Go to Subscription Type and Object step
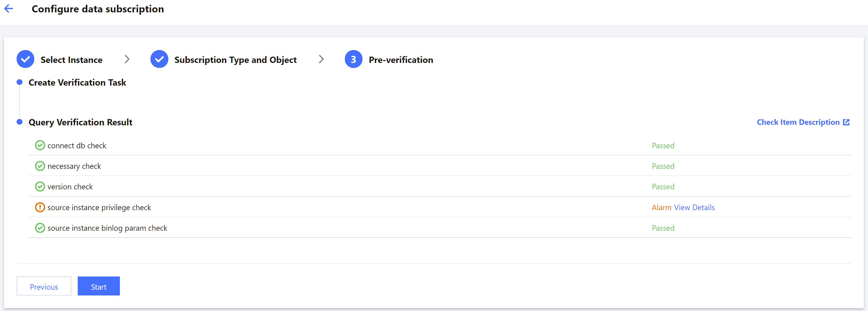The width and height of the screenshot is (868, 311). coord(235,60)
